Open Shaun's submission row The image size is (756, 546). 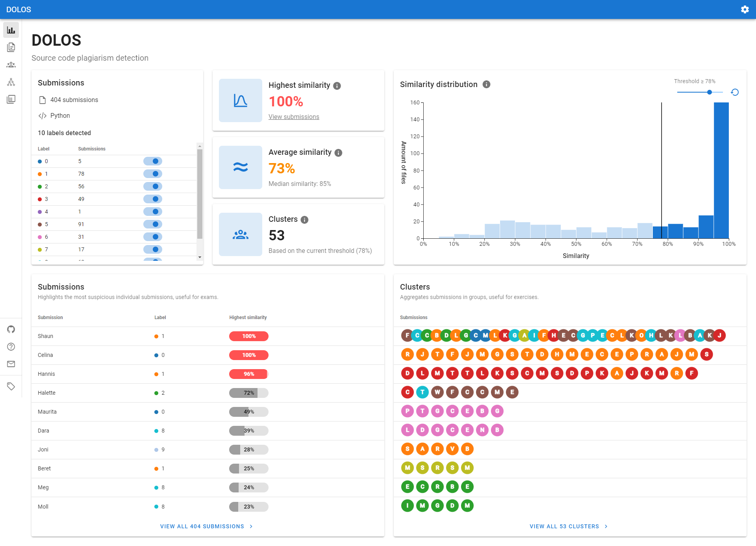click(46, 336)
